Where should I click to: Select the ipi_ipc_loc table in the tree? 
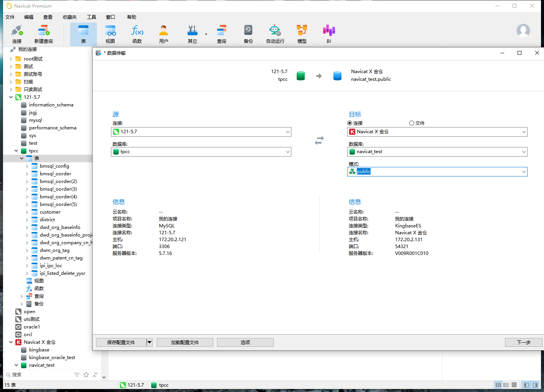(51, 266)
